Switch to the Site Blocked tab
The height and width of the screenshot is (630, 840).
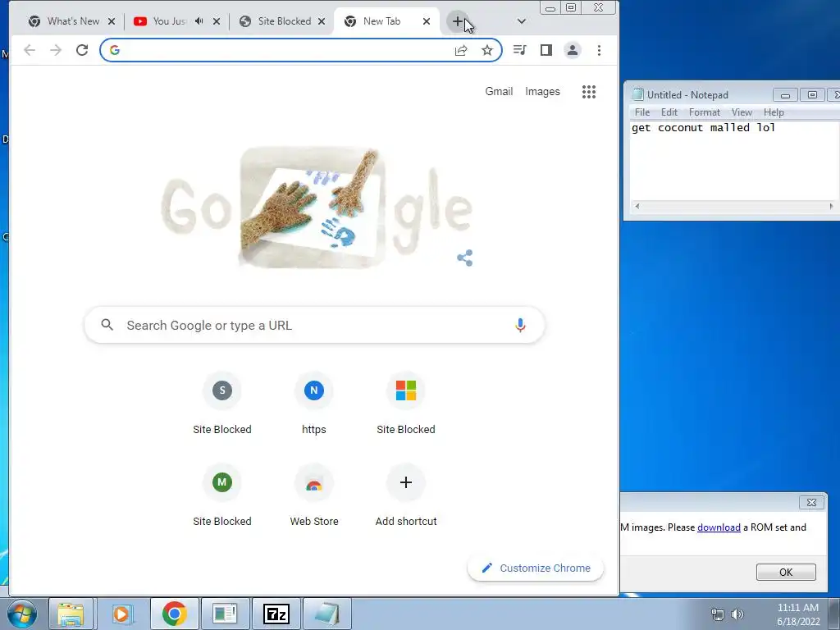[x=284, y=21]
